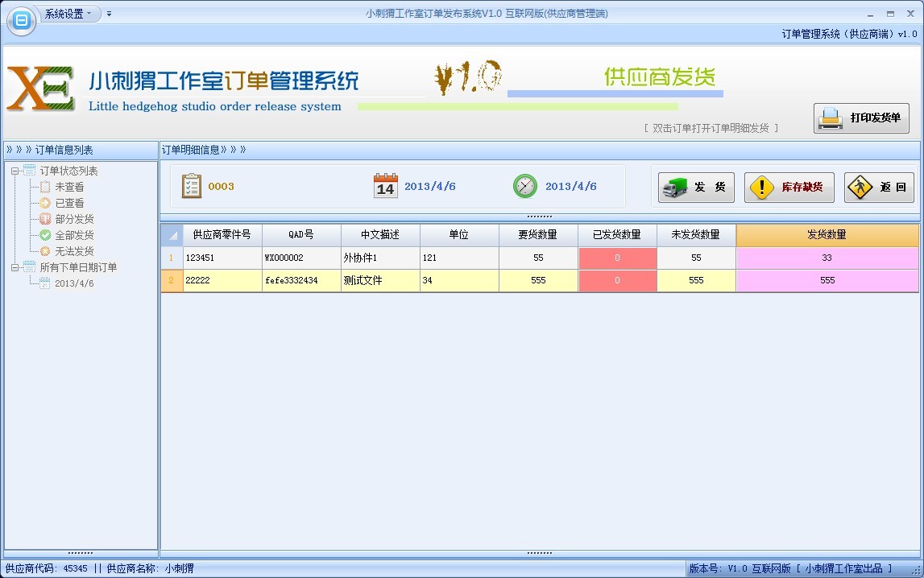Click the resize grip in status bar corner

point(915,570)
